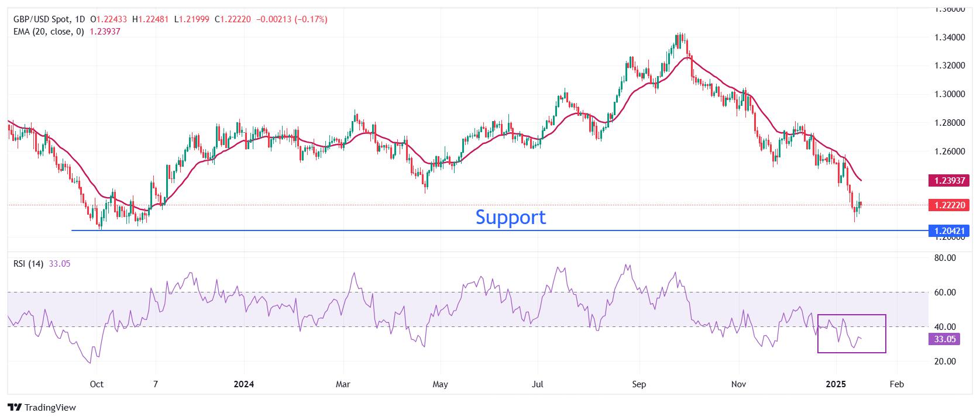
Task: Select the horizontal blue support line
Action: coord(500,230)
